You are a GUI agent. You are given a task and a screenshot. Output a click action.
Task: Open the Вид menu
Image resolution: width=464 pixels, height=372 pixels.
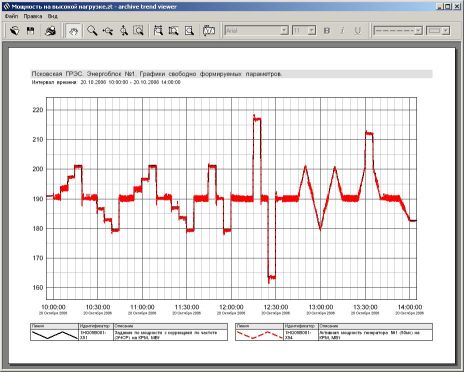[52, 16]
